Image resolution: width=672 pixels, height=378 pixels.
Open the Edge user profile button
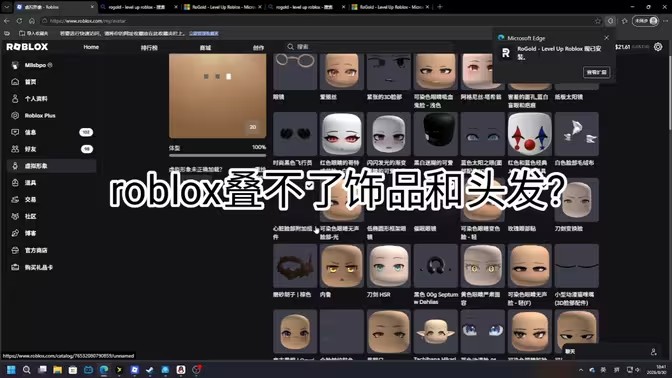pos(645,21)
